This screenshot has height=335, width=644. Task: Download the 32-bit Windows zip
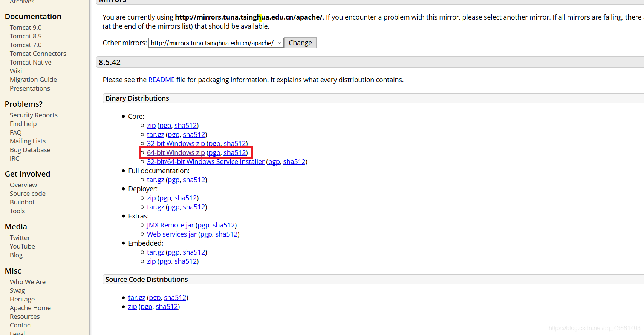click(x=176, y=144)
